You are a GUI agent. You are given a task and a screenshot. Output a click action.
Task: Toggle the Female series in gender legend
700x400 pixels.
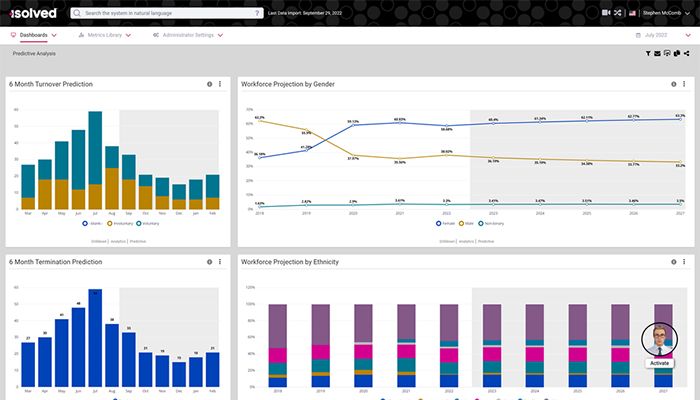tap(445, 223)
